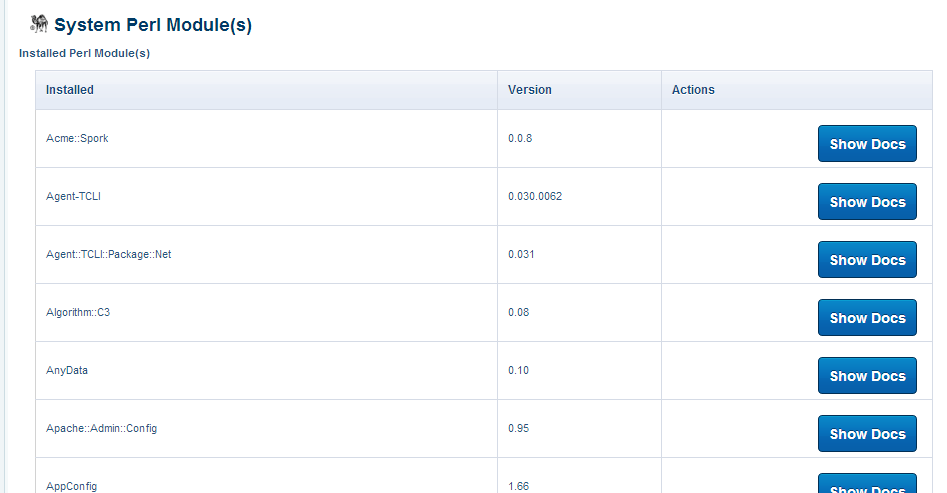Click Agent::TCLI::Package::Net module name

109,254
